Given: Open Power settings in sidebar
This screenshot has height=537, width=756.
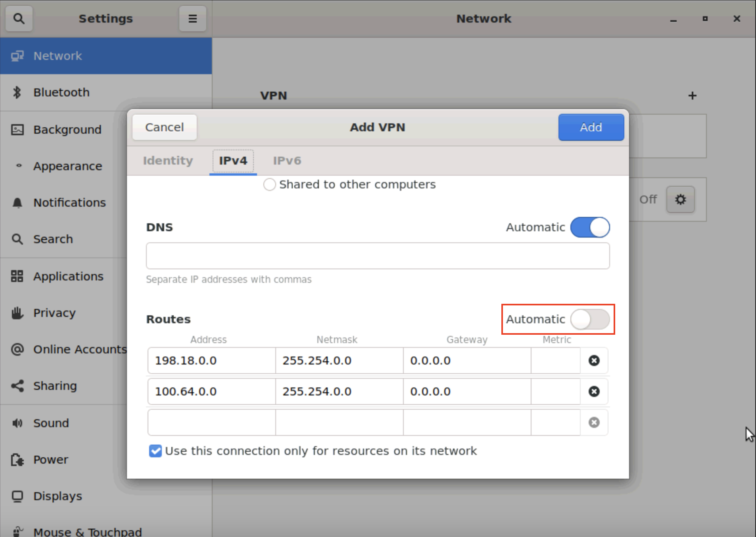Looking at the screenshot, I should [x=63, y=460].
